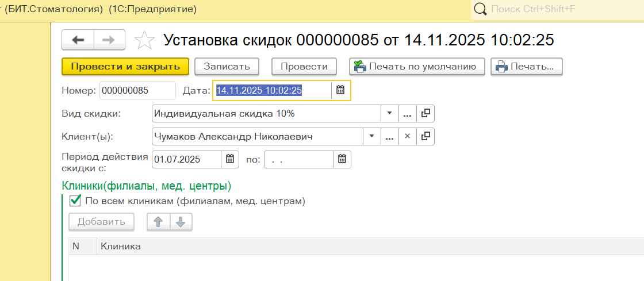Viewport: 644px width, 281px height.
Task: Add document to favorites star
Action: pyautogui.click(x=144, y=40)
